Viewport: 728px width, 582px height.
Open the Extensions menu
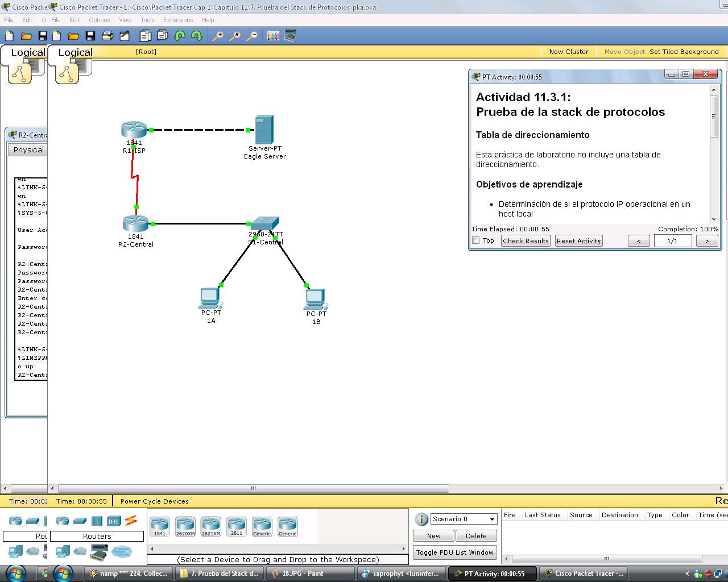tap(178, 20)
